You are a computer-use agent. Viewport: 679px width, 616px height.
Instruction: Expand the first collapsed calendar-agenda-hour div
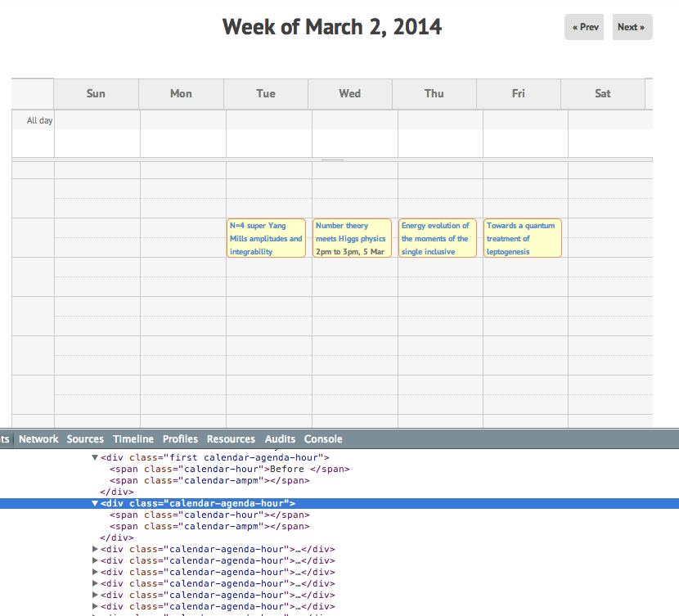[x=95, y=549]
